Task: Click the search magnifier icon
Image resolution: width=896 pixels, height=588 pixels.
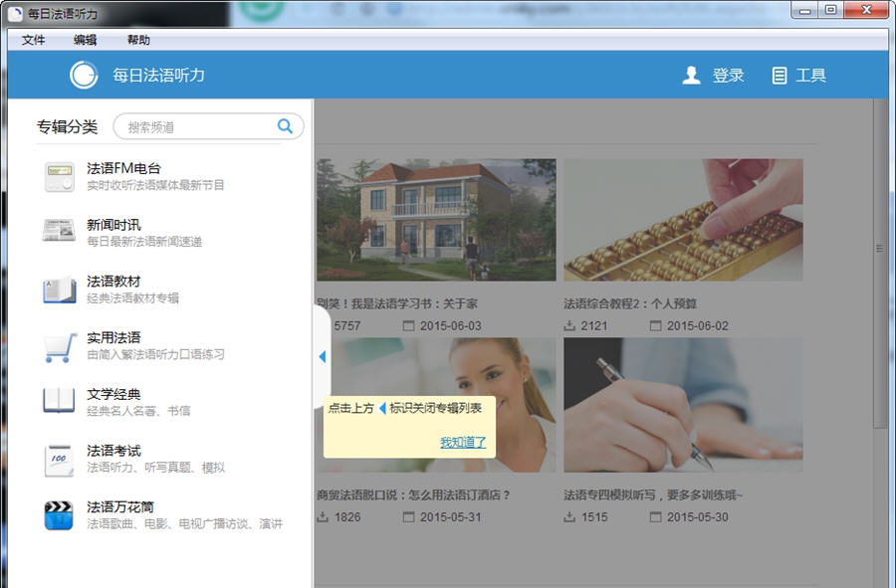Action: 284,126
